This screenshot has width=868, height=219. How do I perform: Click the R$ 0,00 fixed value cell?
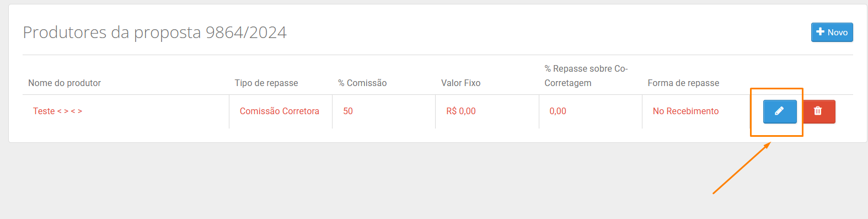pos(461,111)
